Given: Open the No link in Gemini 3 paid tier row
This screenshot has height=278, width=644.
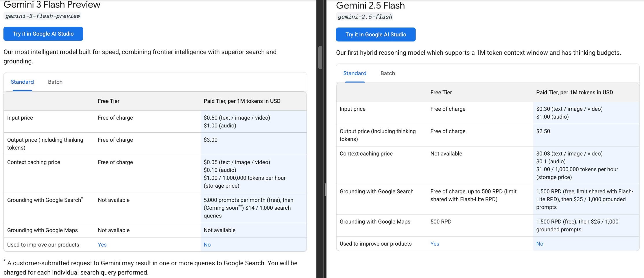Looking at the screenshot, I should [207, 245].
